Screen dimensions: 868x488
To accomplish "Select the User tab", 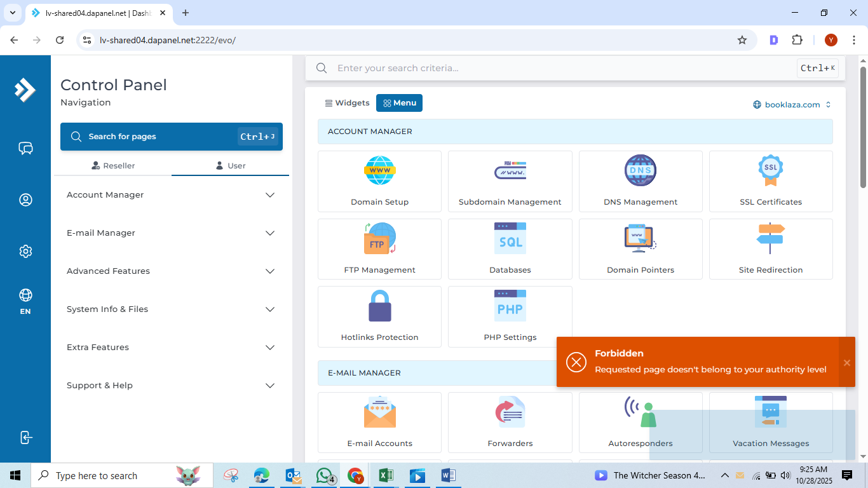I will click(x=230, y=166).
